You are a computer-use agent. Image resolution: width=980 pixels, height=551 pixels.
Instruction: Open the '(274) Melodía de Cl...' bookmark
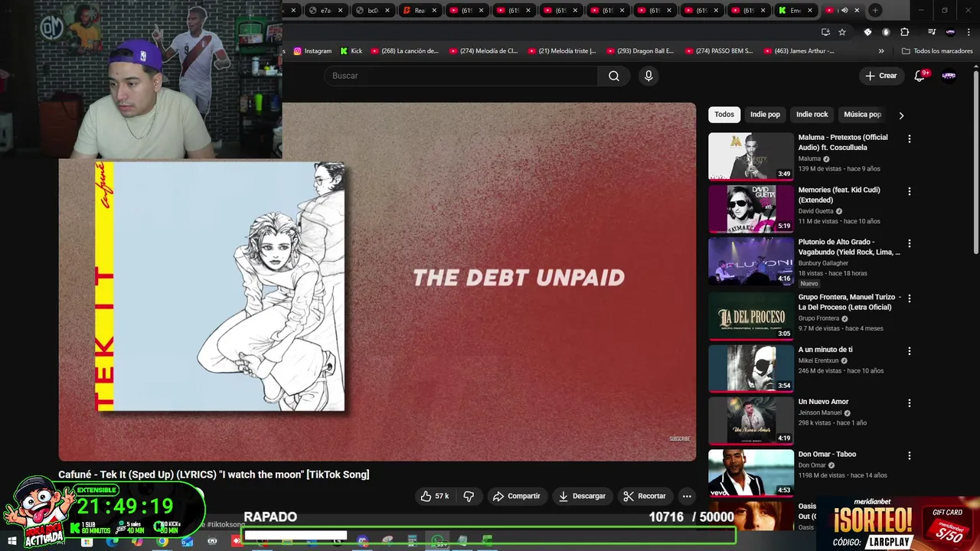(483, 51)
